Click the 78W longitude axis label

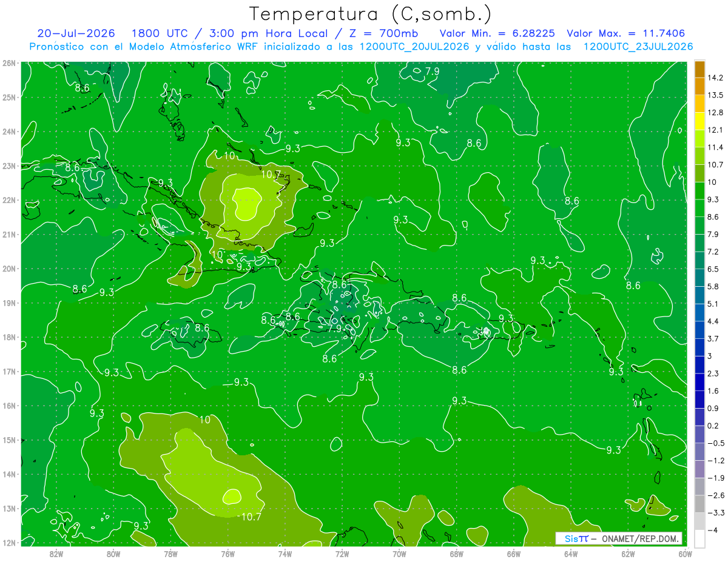[170, 554]
